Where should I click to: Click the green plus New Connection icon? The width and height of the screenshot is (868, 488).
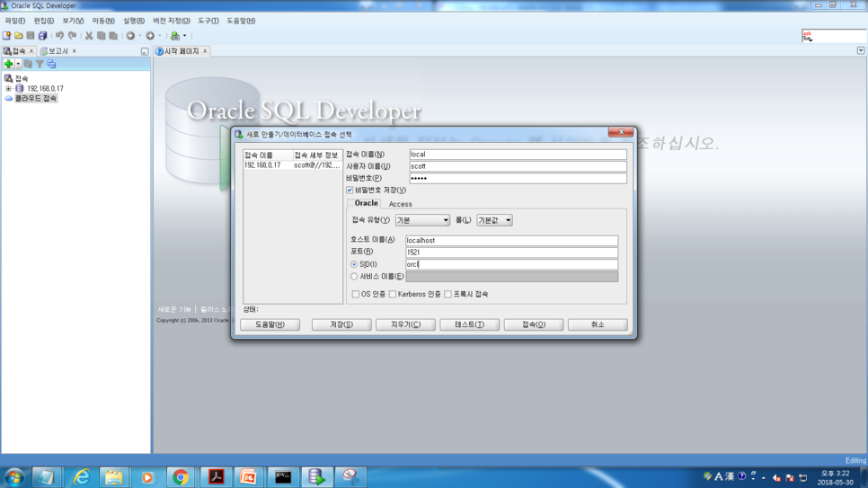coord(8,64)
